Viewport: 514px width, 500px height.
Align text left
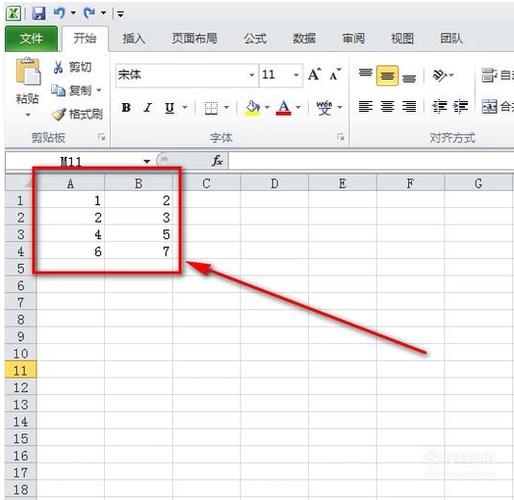coord(365,107)
